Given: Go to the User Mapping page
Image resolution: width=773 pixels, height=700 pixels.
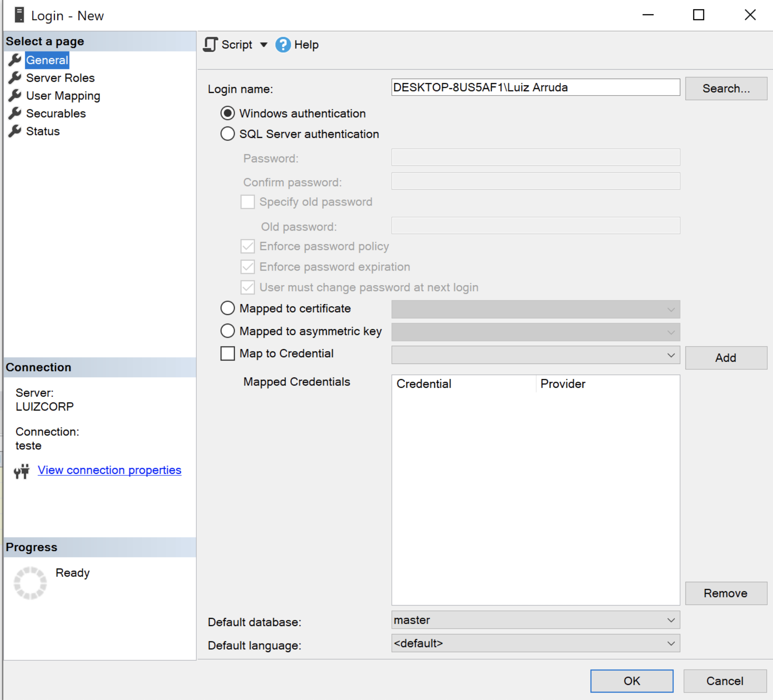Looking at the screenshot, I should point(63,96).
